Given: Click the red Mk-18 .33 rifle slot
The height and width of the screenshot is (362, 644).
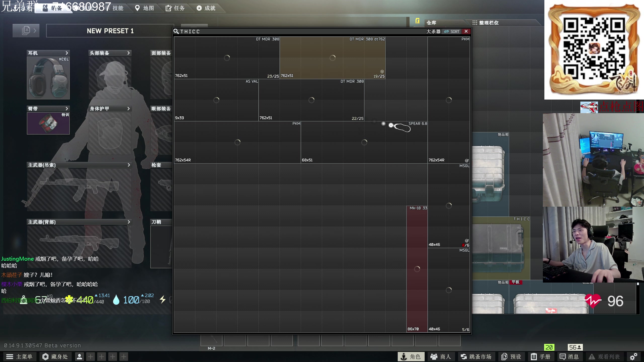Looking at the screenshot, I should [417, 269].
